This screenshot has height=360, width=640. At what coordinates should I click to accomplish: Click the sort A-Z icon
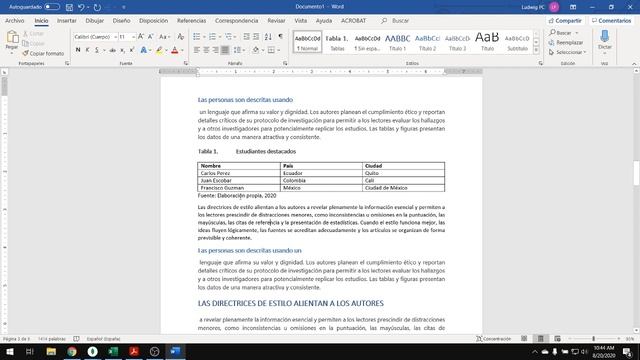tap(268, 37)
